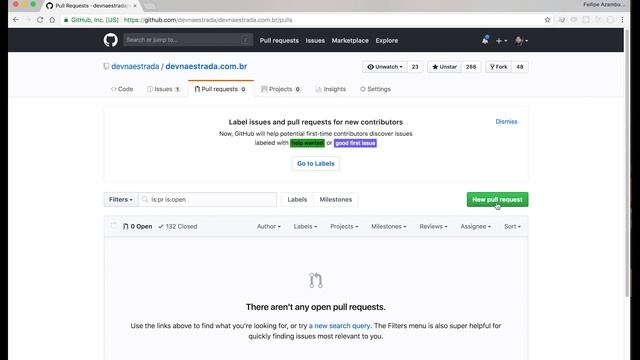Image resolution: width=640 pixels, height=360 pixels.
Task: Switch to the Code tab
Action: click(122, 89)
